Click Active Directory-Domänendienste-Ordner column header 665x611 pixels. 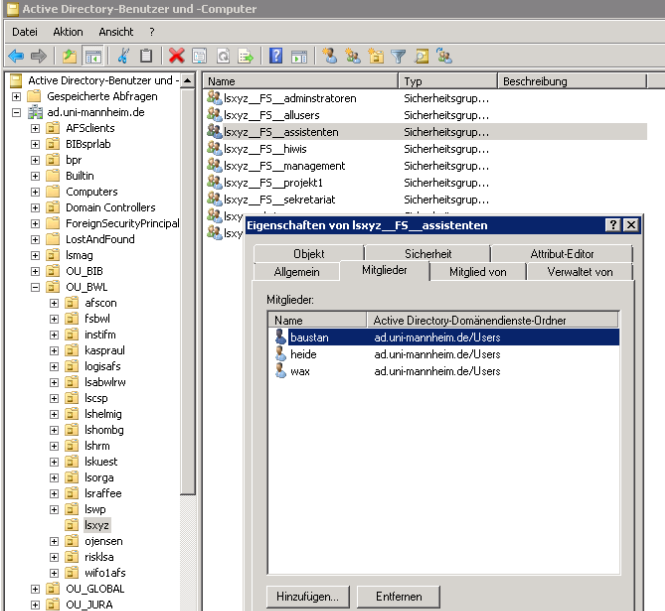pos(492,320)
